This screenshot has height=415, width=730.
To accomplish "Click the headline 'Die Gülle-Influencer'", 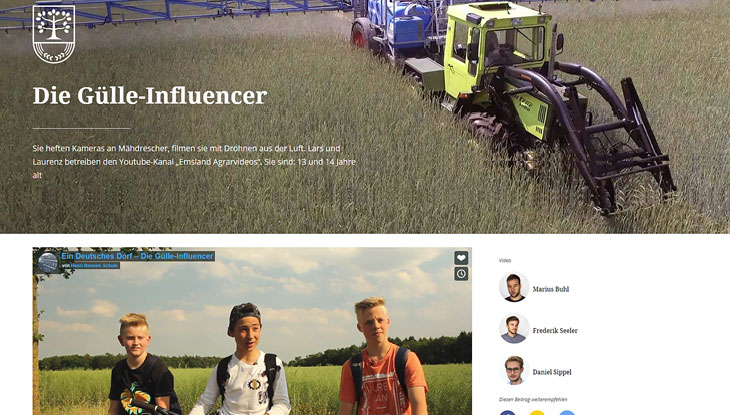I will coord(150,95).
